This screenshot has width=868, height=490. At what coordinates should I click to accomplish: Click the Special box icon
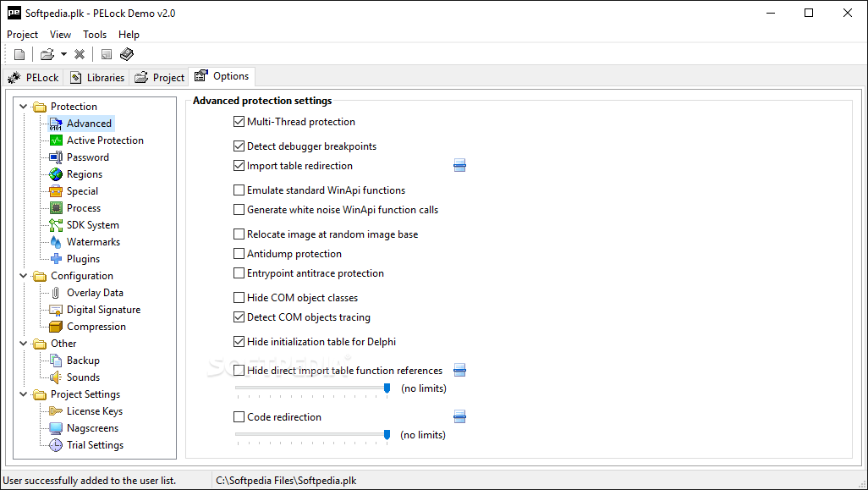pos(56,191)
